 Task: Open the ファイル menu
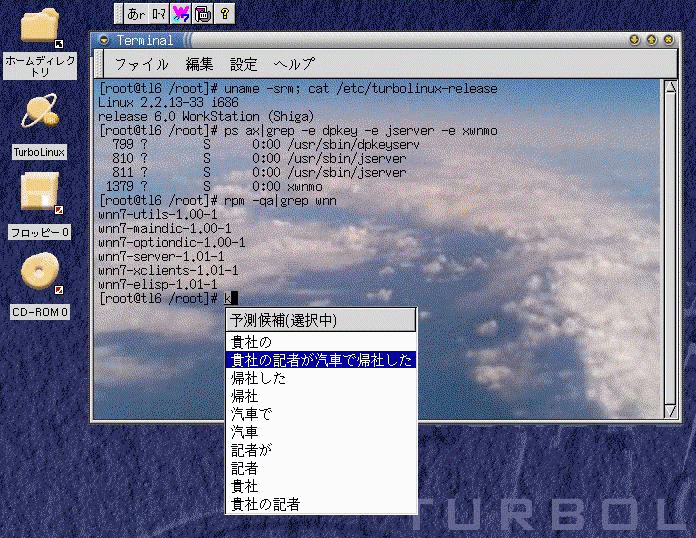[141, 64]
